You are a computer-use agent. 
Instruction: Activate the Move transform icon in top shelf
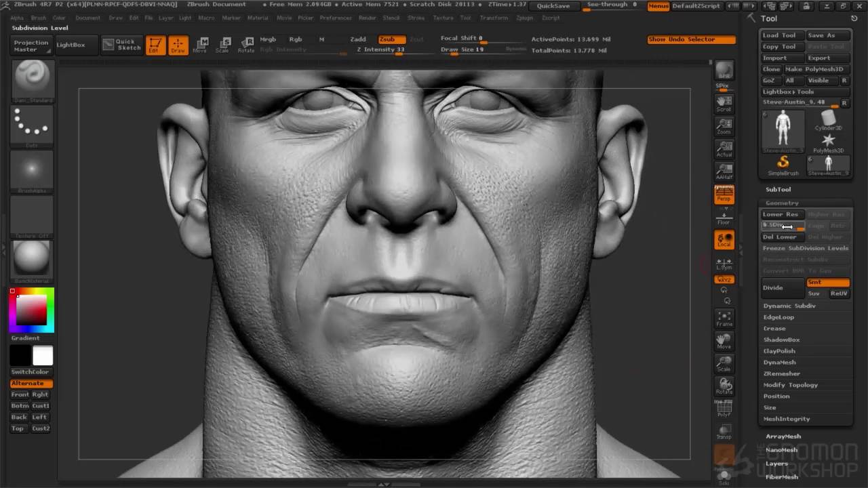200,45
